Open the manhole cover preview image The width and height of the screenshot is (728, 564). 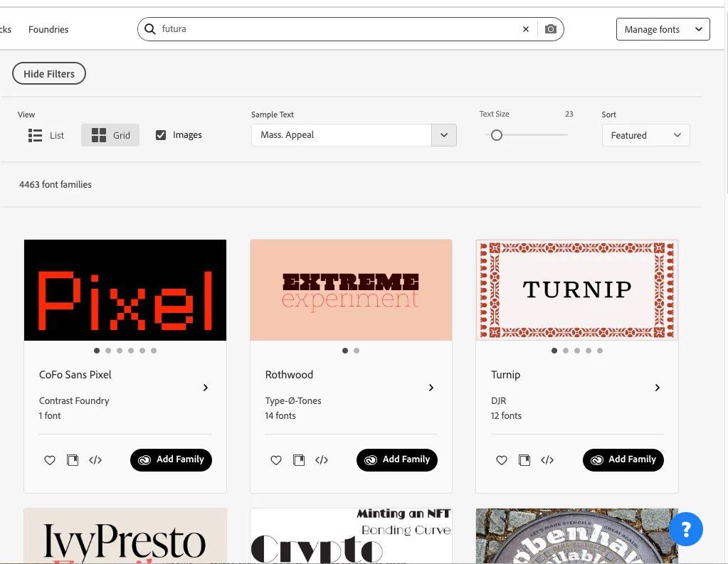pos(577,536)
